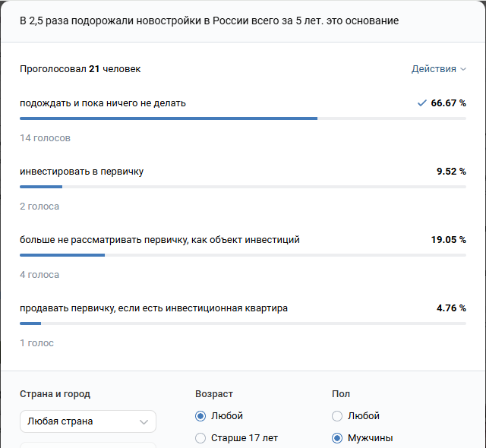
Task: Open the Действия dropdown menu
Action: (439, 69)
